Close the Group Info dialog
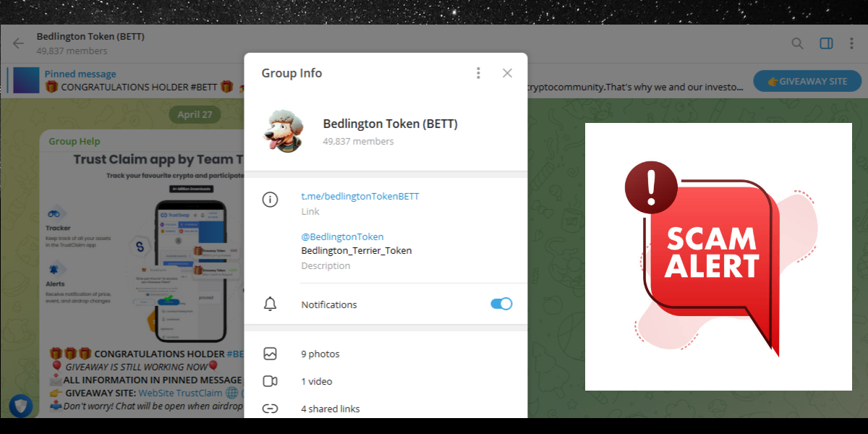The height and width of the screenshot is (434, 868). pyautogui.click(x=507, y=73)
